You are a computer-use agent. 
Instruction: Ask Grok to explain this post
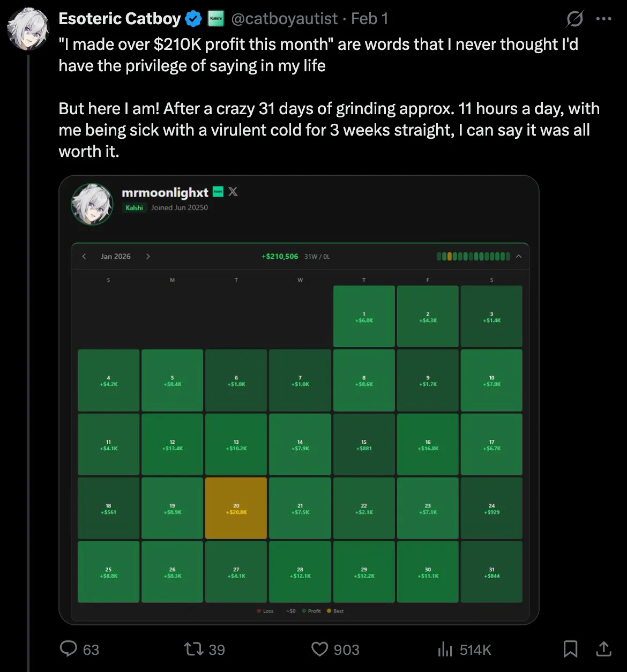pos(574,18)
